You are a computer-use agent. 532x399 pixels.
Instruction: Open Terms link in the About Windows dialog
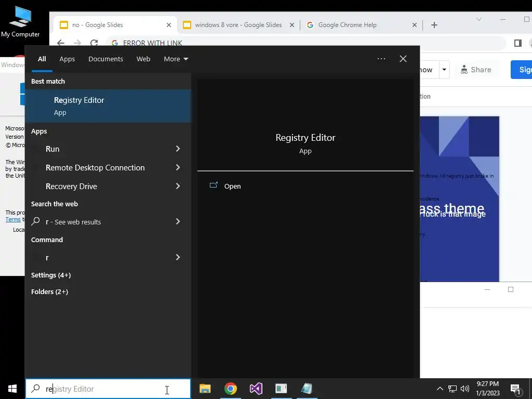(x=13, y=220)
